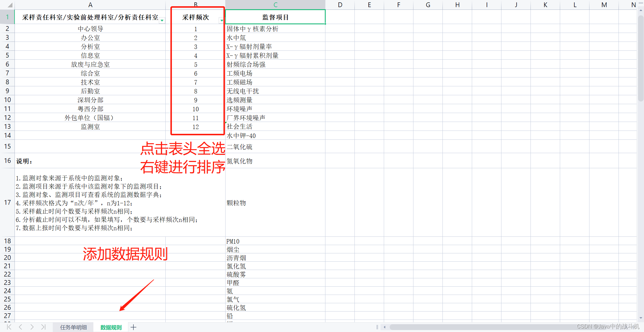Viewport: 644px width, 332px height.
Task: Open 采样频次 column filter dropdown
Action: pyautogui.click(x=221, y=20)
